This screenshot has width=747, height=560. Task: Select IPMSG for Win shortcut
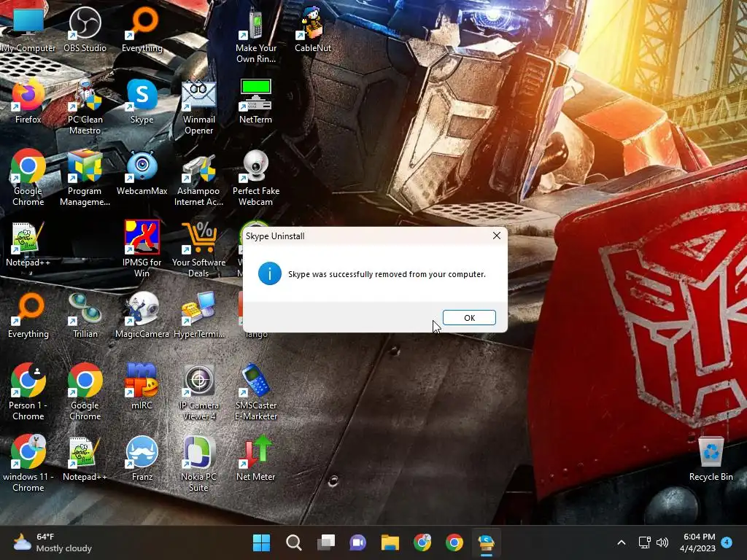coord(142,249)
